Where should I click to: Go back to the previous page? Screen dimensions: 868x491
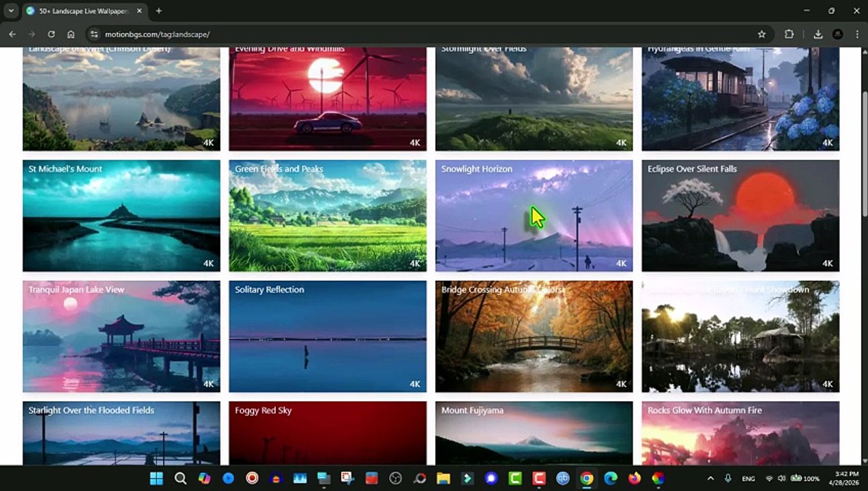click(x=12, y=34)
